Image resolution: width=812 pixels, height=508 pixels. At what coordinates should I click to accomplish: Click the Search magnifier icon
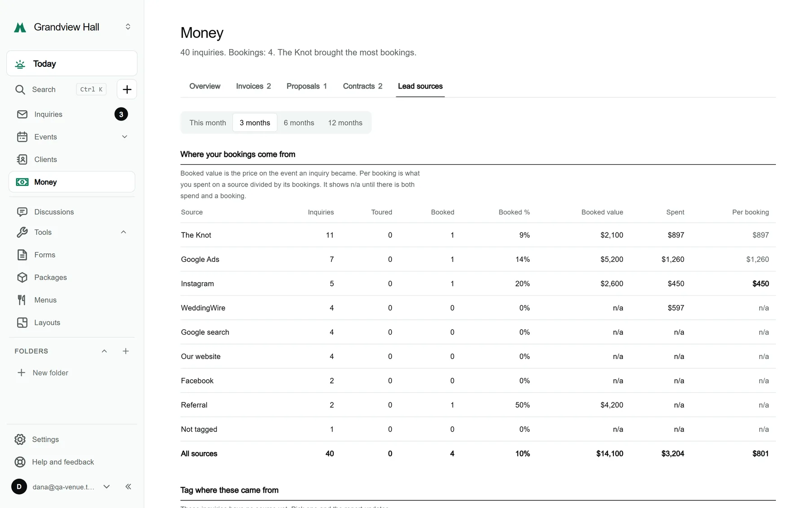point(20,89)
